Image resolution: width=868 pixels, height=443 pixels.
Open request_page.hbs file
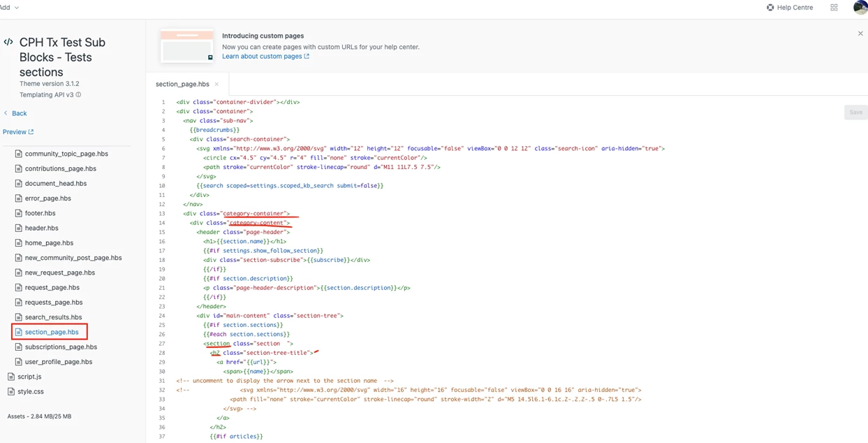(52, 287)
